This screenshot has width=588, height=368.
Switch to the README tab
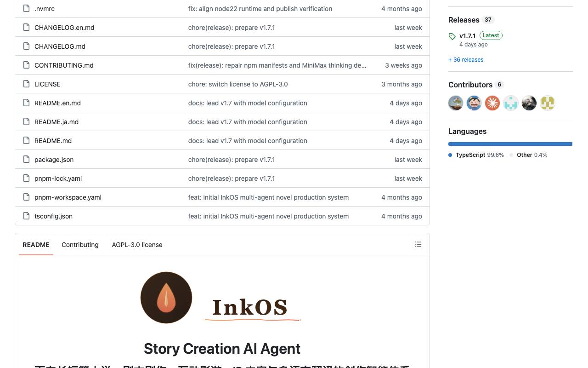pos(36,245)
